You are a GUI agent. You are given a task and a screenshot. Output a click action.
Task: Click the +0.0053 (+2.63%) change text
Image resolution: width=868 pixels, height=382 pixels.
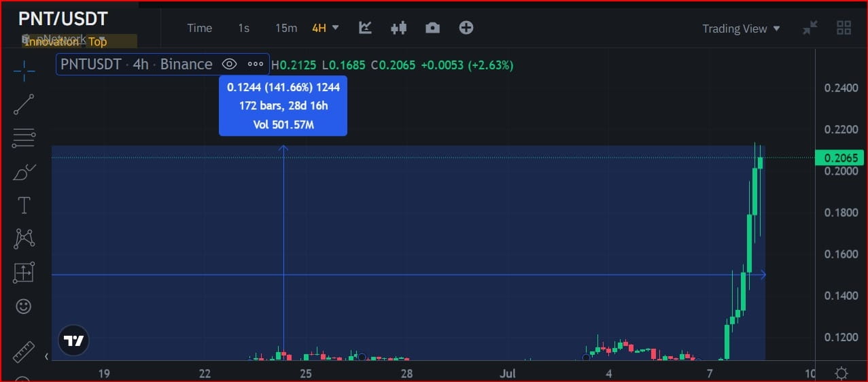(467, 65)
